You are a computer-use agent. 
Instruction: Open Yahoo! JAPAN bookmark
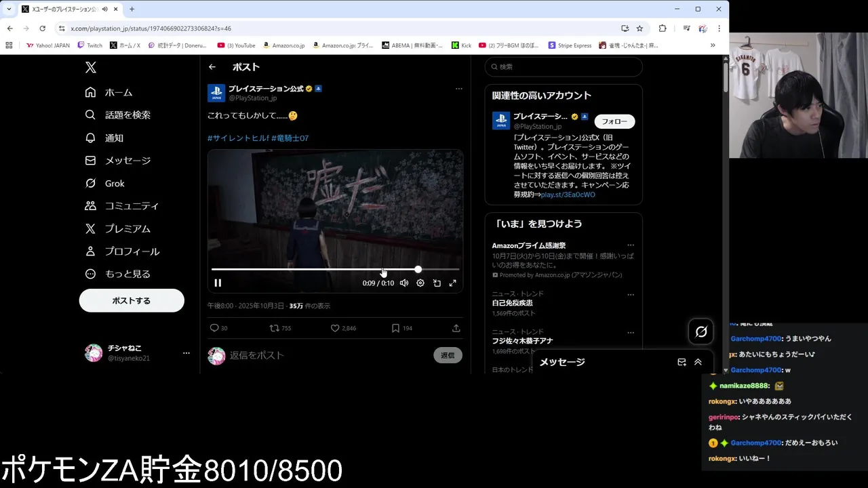coord(47,45)
